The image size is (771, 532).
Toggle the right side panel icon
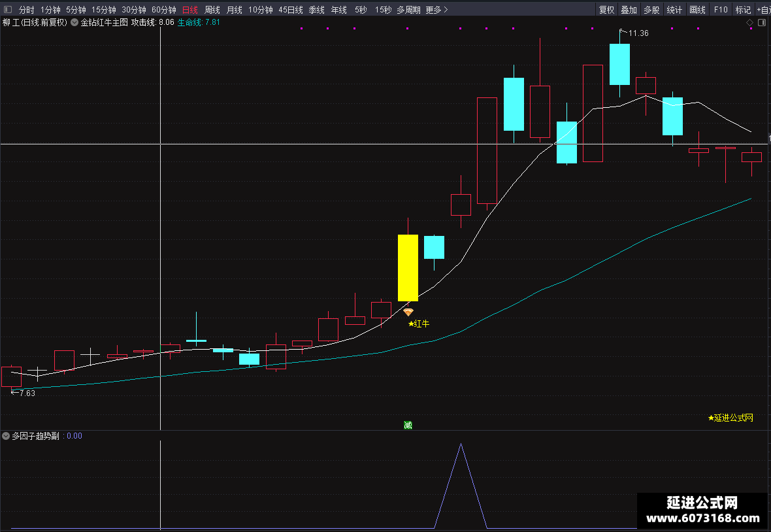click(x=762, y=23)
